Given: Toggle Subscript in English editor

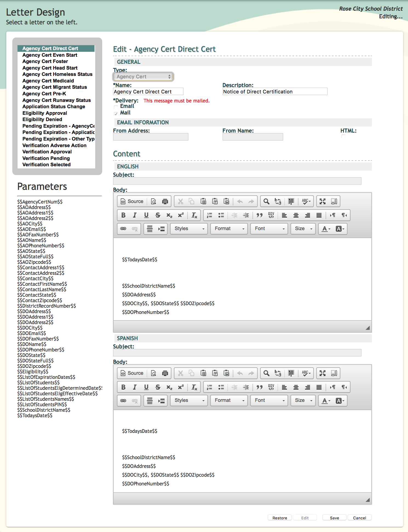Looking at the screenshot, I should (x=169, y=215).
